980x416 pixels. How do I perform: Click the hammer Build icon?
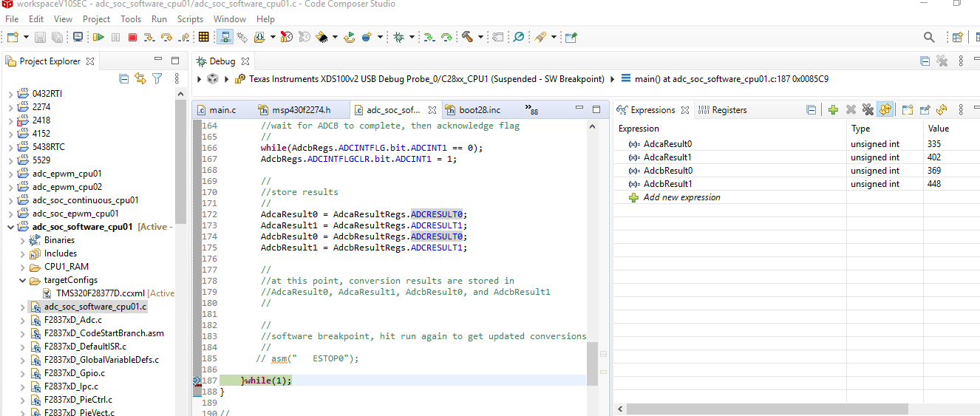coord(467,37)
